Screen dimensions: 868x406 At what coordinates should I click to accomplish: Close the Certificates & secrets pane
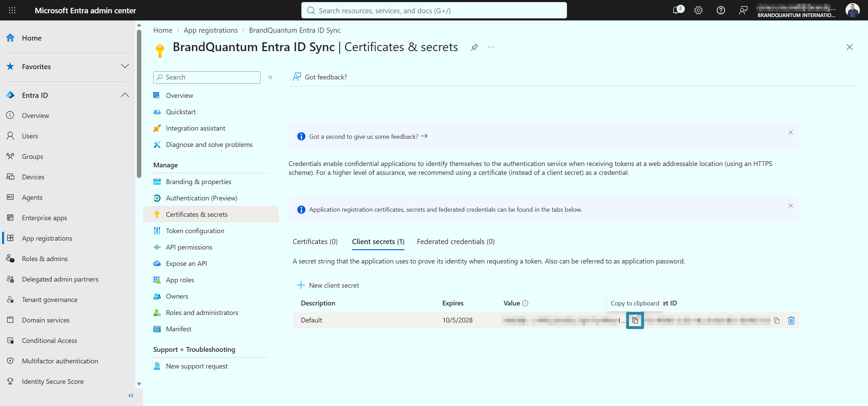pyautogui.click(x=849, y=47)
